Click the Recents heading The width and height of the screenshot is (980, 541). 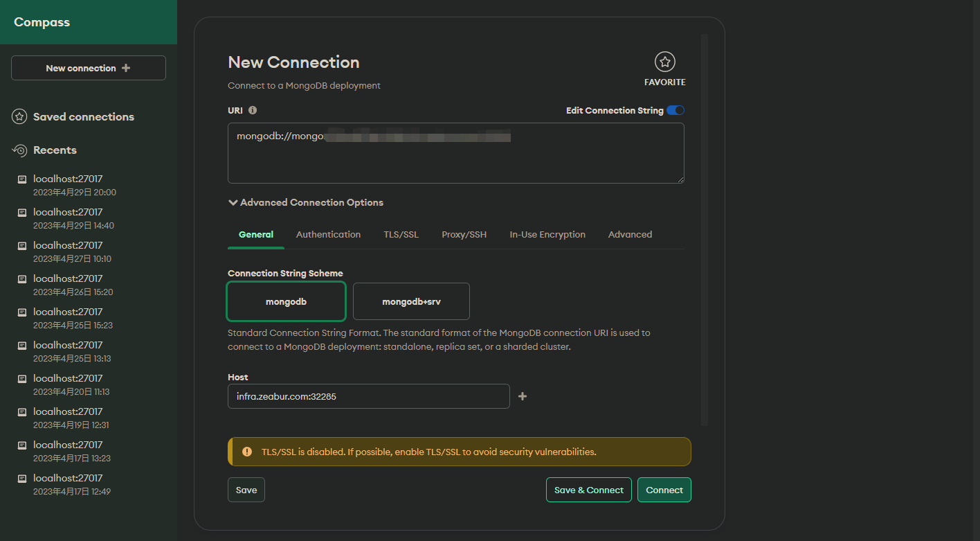point(55,150)
